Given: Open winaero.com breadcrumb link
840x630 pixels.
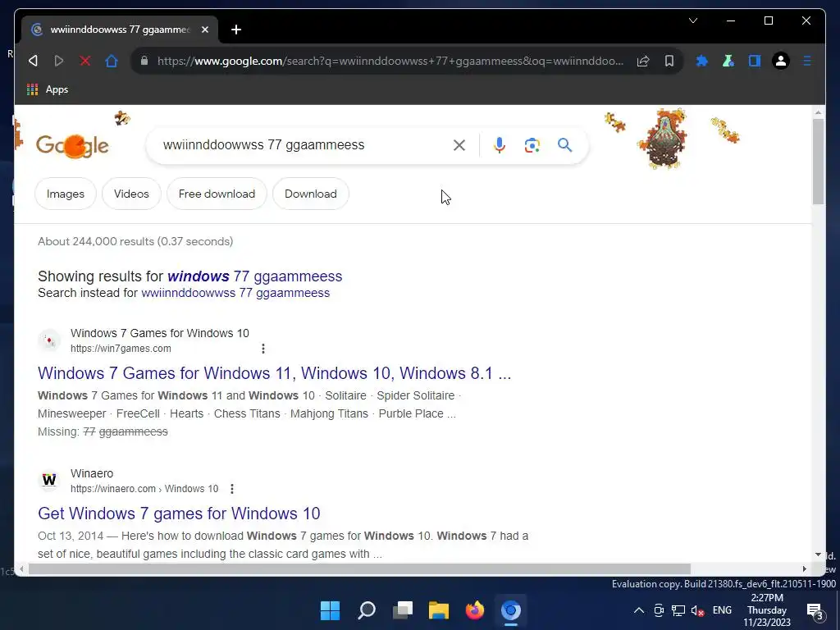Looking at the screenshot, I should [144, 489].
